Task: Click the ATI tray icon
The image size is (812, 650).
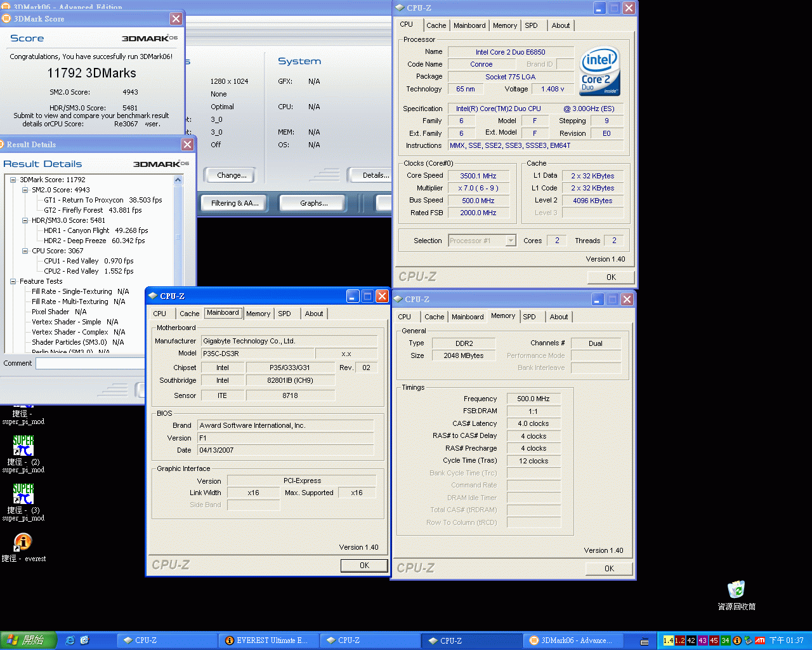Action: click(x=759, y=640)
